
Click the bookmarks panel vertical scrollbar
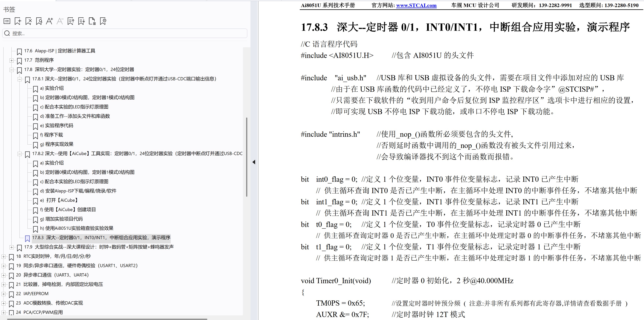click(x=247, y=157)
